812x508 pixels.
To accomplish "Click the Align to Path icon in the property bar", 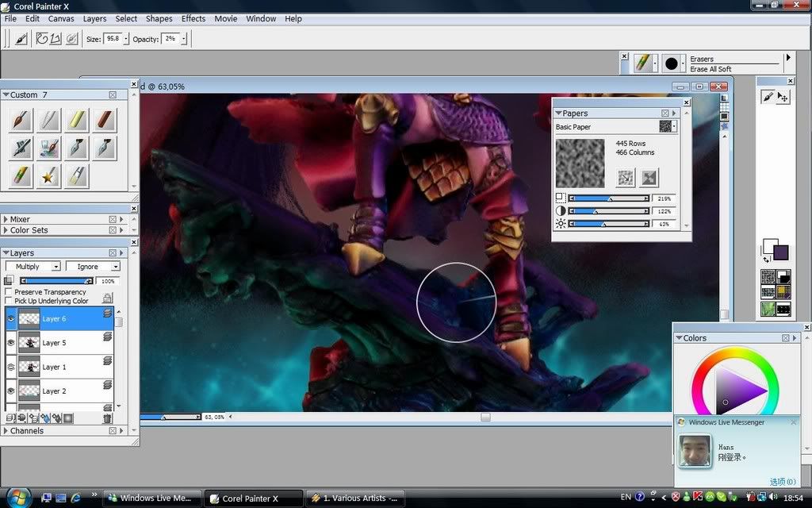I will click(72, 38).
